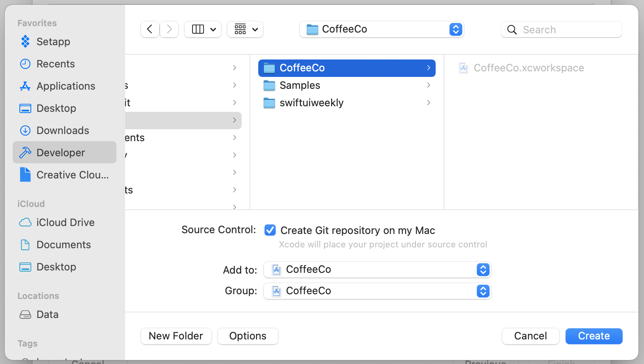Open the item grouping options menu
644x364 pixels.
click(245, 29)
